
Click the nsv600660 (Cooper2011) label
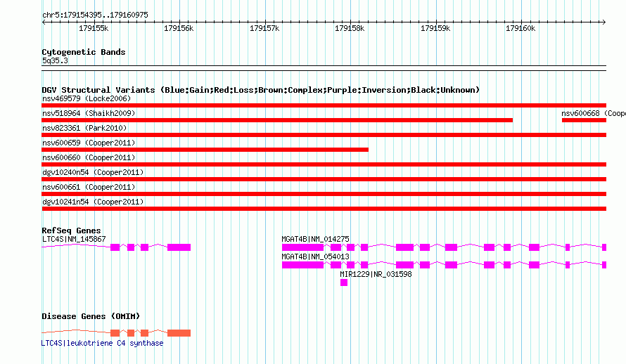[89, 157]
